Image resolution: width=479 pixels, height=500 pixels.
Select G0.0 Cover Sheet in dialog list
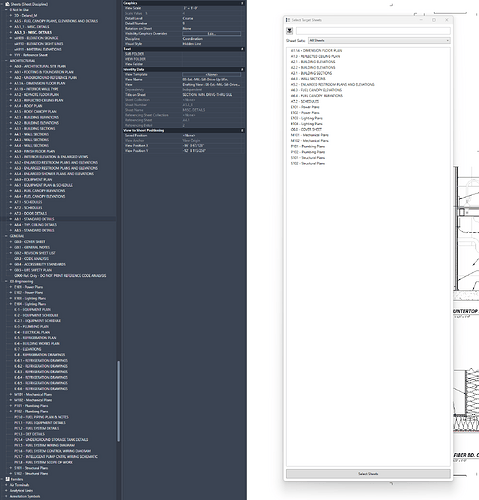point(306,129)
